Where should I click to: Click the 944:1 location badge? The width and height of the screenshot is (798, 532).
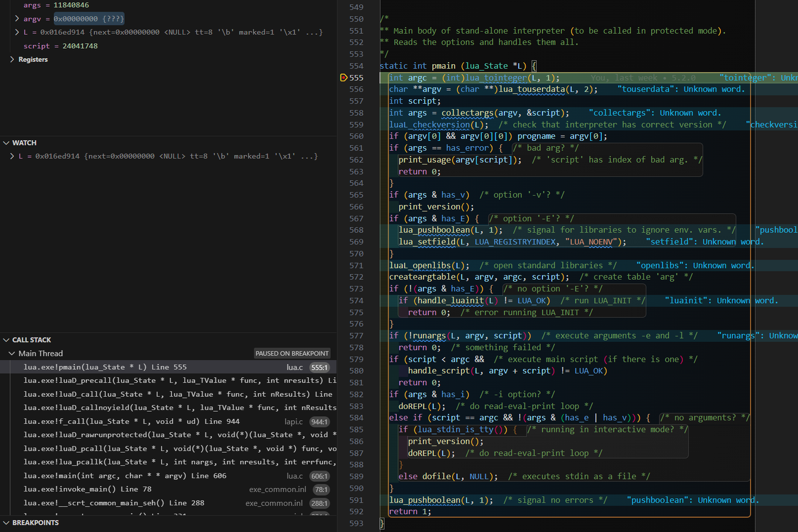(x=319, y=422)
